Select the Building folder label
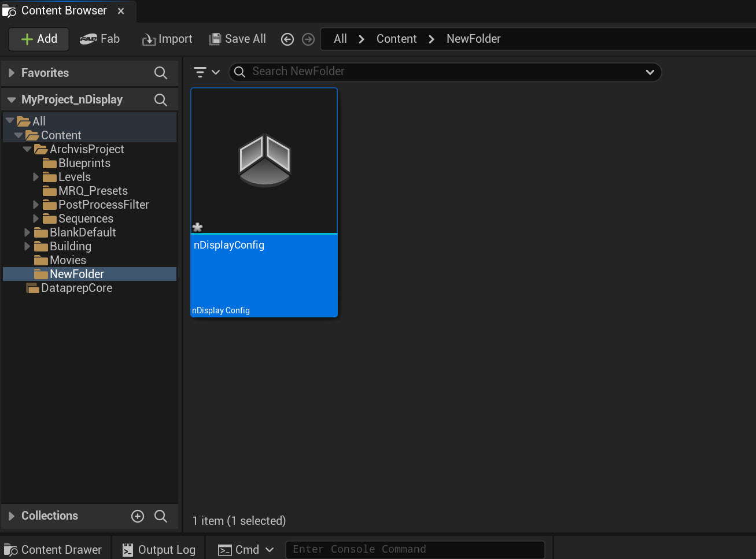The width and height of the screenshot is (756, 559). pos(71,246)
